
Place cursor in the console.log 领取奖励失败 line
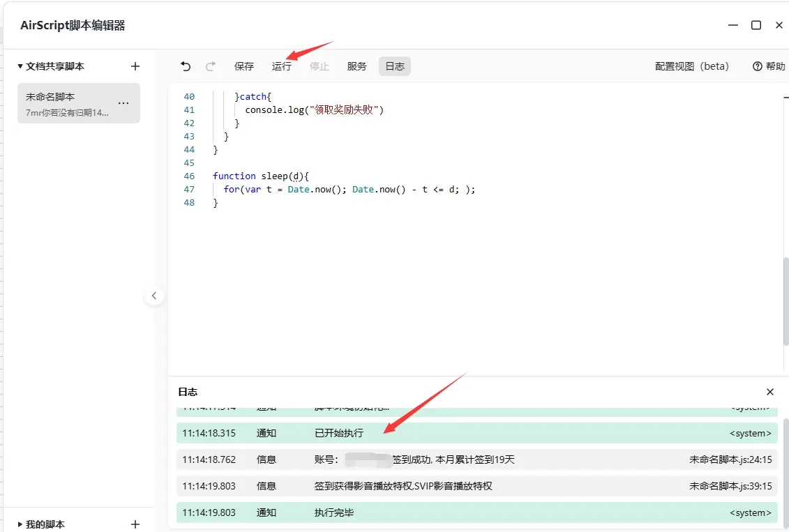[x=315, y=109]
